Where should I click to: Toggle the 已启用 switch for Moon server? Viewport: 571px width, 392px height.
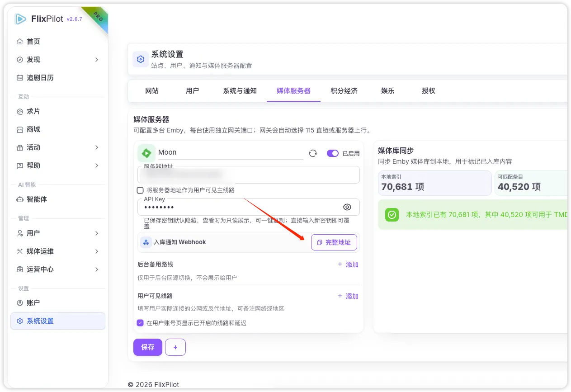point(332,153)
